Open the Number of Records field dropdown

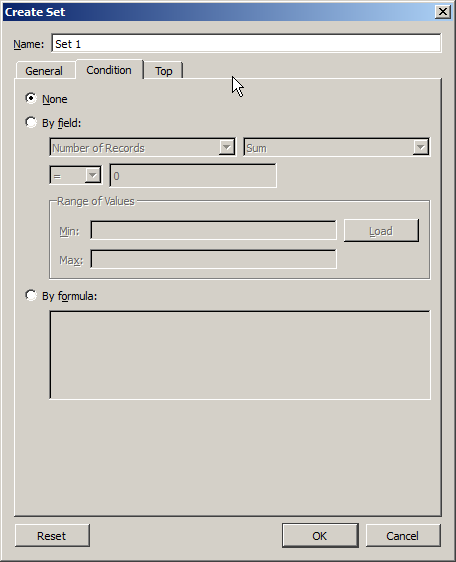click(x=143, y=147)
